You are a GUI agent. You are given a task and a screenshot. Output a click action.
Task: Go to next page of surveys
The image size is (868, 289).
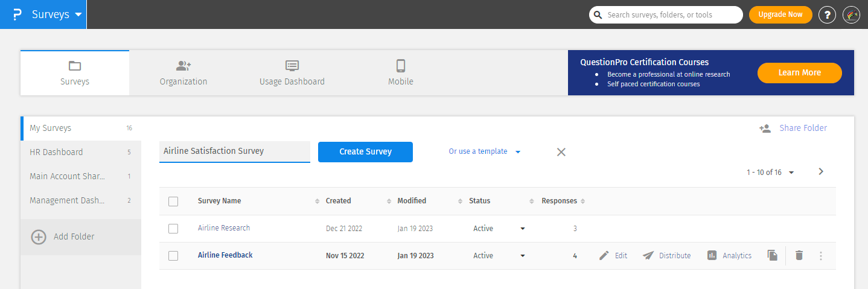820,172
